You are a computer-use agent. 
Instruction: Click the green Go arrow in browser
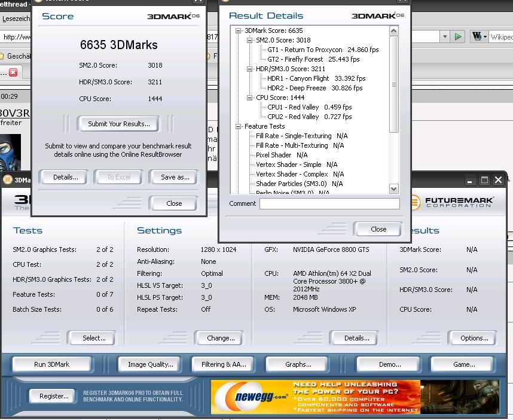(x=458, y=36)
